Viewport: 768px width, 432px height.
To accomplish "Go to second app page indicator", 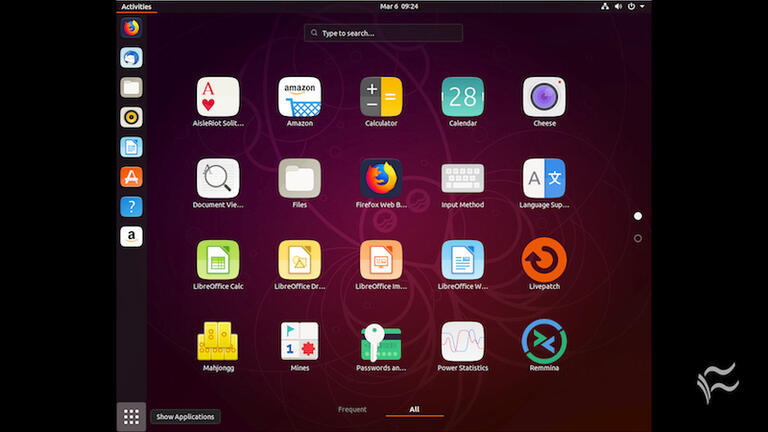I will click(x=638, y=239).
